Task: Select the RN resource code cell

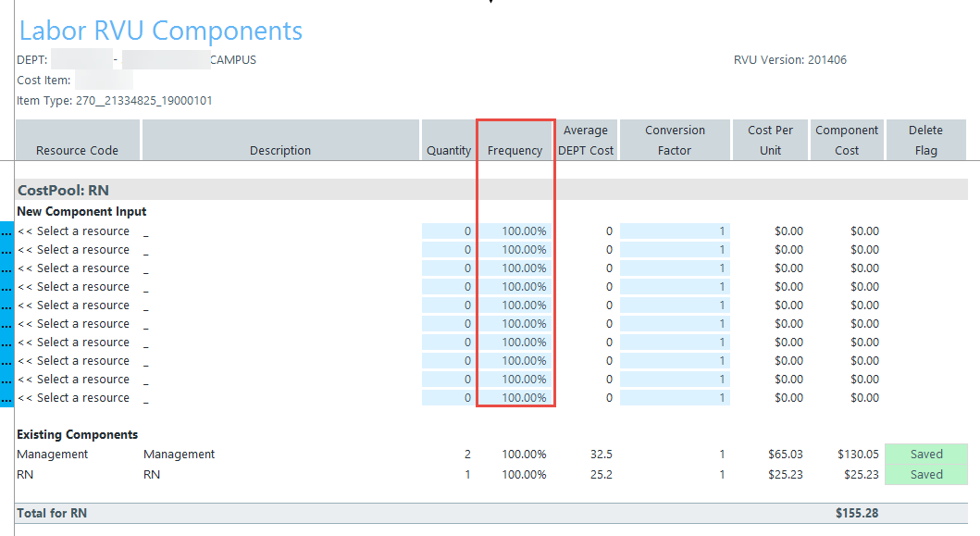Action: click(25, 475)
